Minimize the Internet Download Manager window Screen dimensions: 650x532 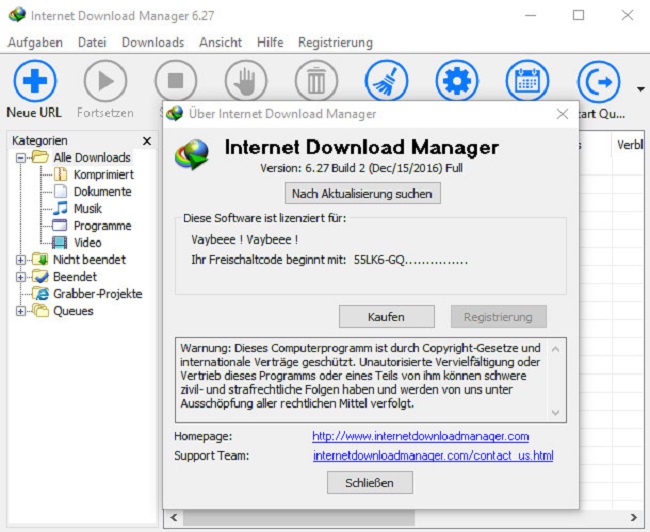pos(531,15)
